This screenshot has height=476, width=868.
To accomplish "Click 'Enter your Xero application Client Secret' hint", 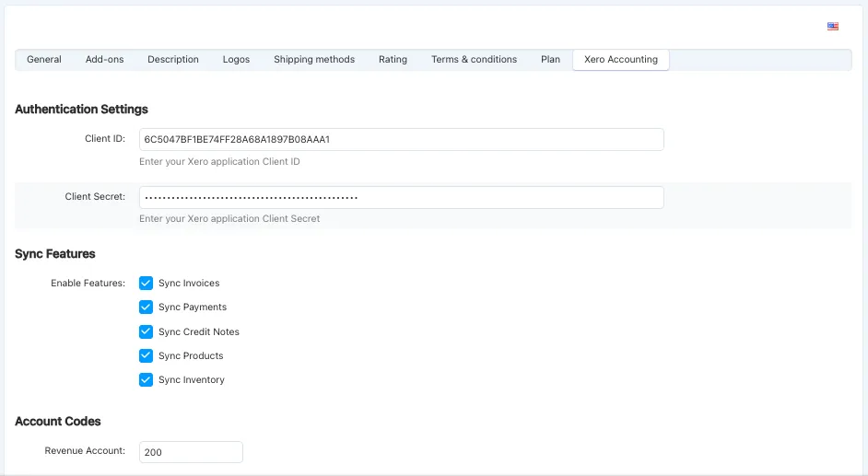I will [x=229, y=218].
